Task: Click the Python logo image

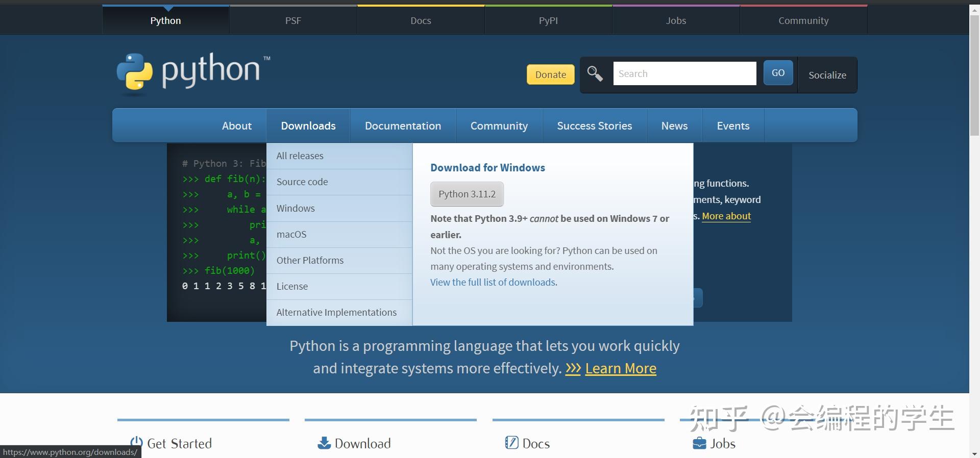Action: coord(193,73)
